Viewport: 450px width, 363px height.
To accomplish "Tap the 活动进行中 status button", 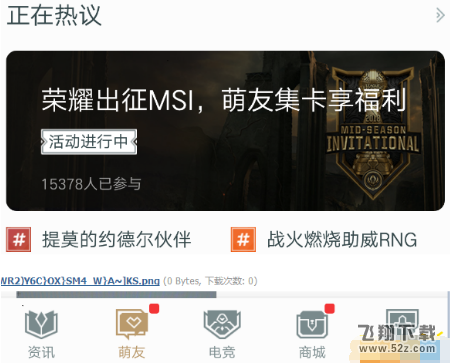I will pyautogui.click(x=89, y=142).
